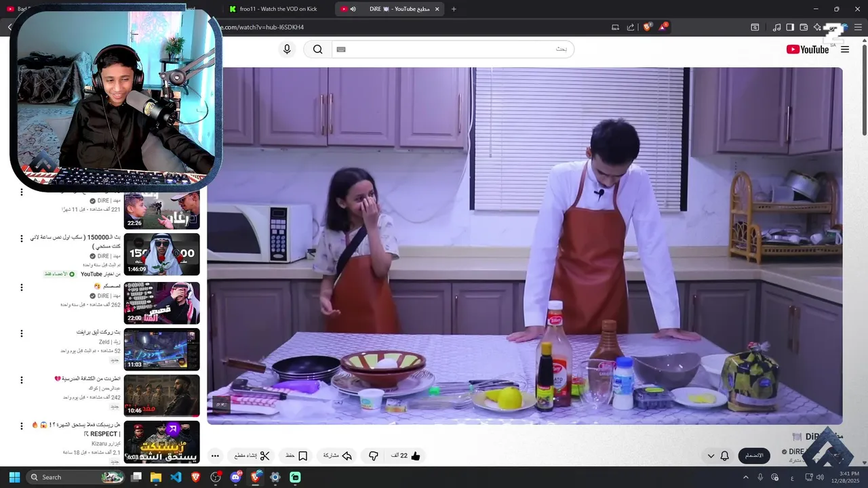The height and width of the screenshot is (488, 868).
Task: Open the taskbar volume speaker control
Action: [x=821, y=477]
